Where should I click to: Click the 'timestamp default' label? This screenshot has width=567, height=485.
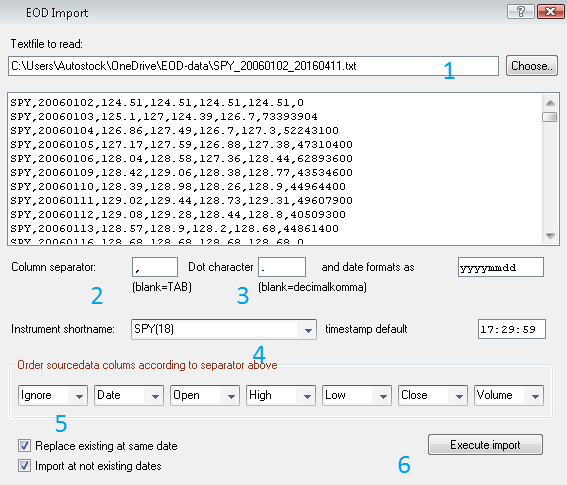(x=366, y=329)
